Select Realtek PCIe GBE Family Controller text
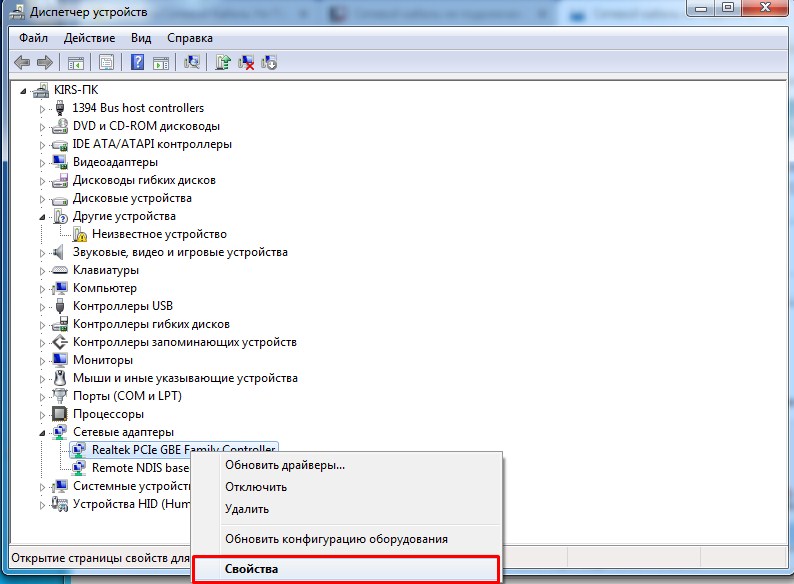The width and height of the screenshot is (794, 584). [183, 449]
